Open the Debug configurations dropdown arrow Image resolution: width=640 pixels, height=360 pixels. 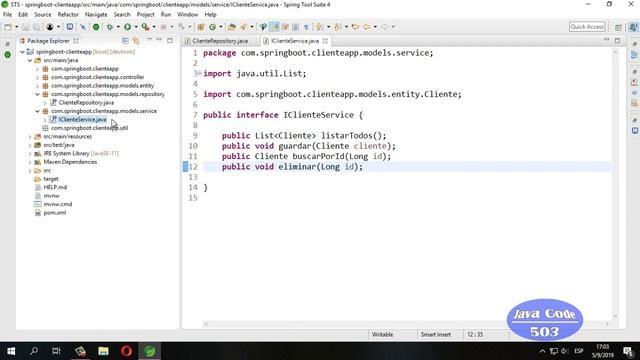[x=118, y=27]
